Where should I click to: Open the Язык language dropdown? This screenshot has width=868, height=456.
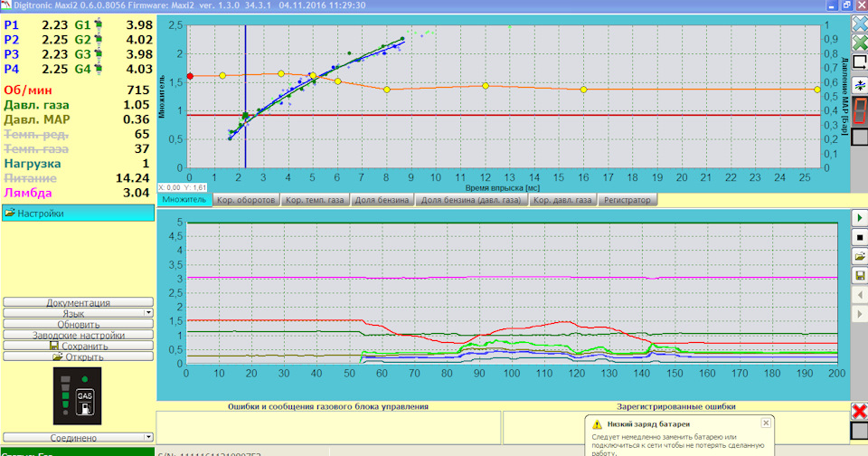(x=78, y=313)
